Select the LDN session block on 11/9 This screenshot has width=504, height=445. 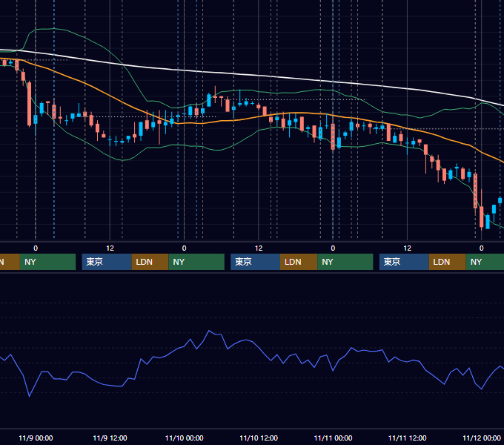150,262
